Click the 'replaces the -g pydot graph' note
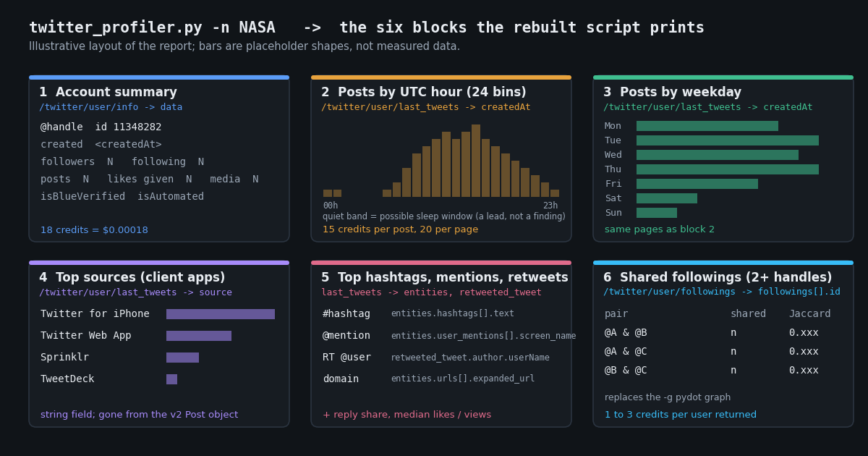868x456 pixels. (668, 397)
